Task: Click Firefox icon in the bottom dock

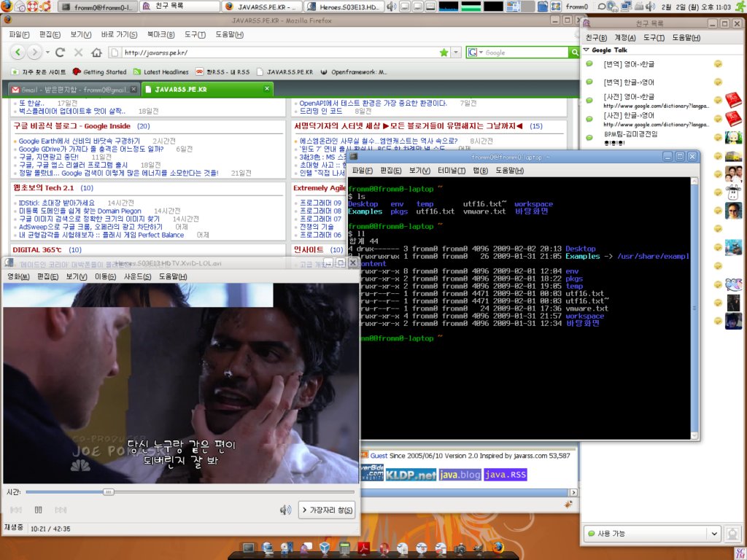Action: click(x=498, y=548)
